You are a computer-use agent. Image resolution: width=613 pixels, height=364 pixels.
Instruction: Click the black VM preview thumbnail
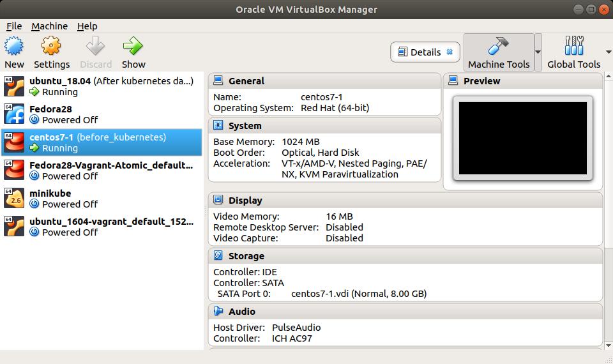tap(523, 139)
